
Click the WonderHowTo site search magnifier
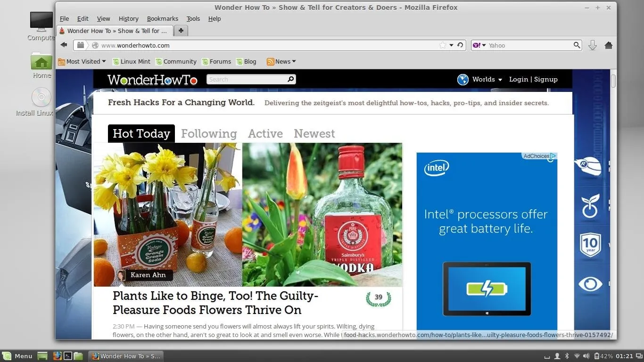point(291,79)
